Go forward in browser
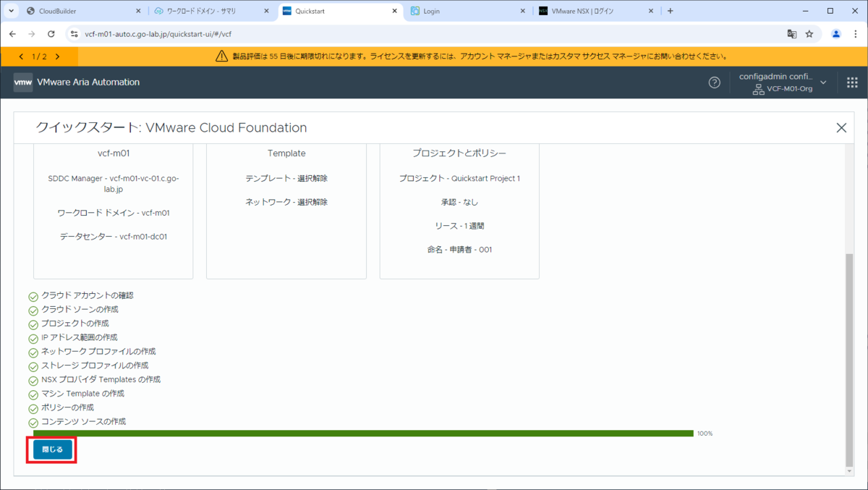Viewport: 868px width, 490px height. 31,34
